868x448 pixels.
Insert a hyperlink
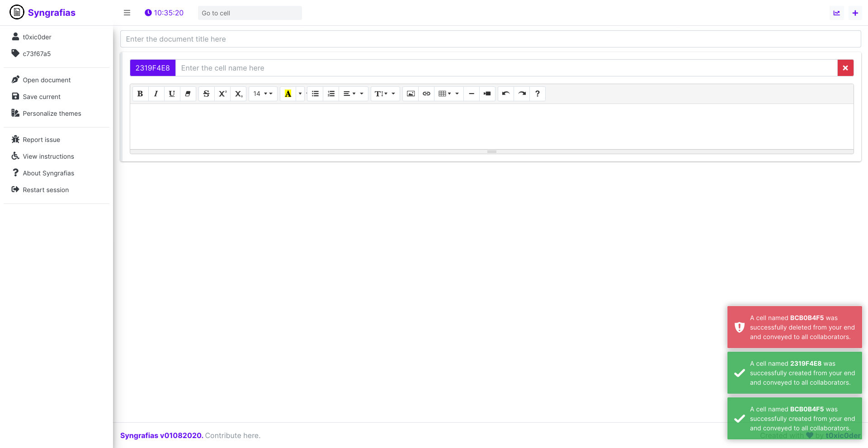point(426,94)
